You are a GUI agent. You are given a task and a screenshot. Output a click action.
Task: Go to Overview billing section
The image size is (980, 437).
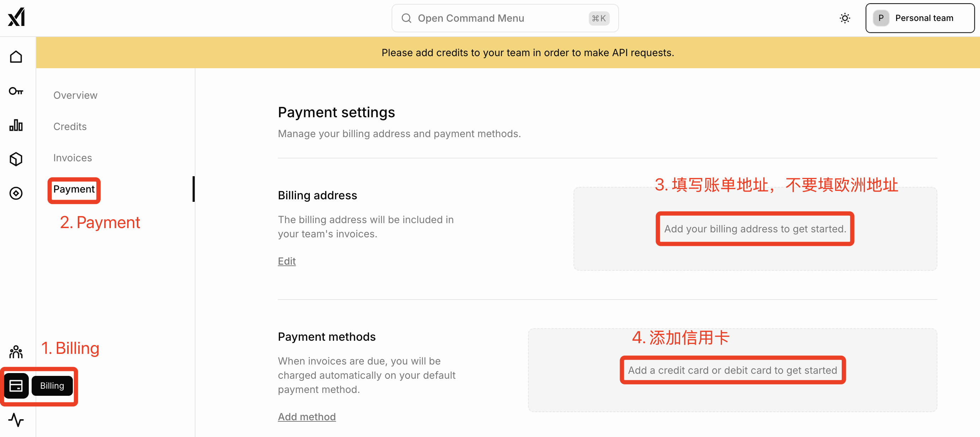tap(75, 95)
